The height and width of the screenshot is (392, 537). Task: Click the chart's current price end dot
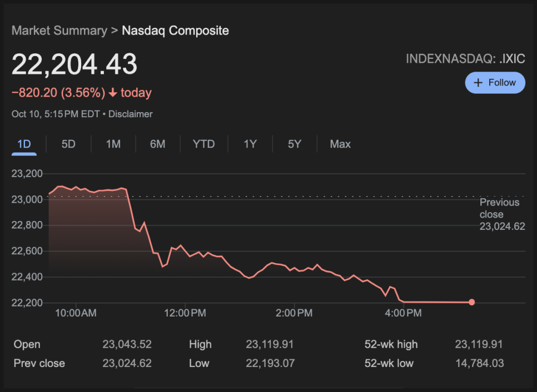coord(471,302)
